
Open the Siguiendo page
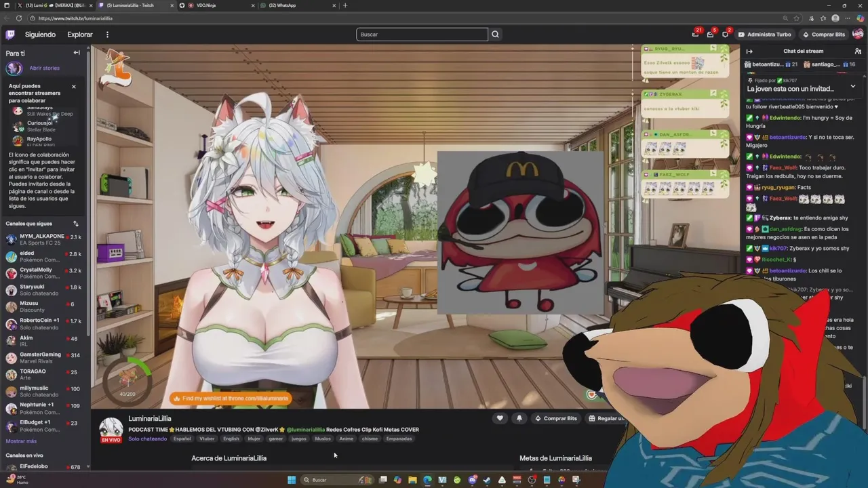40,35
